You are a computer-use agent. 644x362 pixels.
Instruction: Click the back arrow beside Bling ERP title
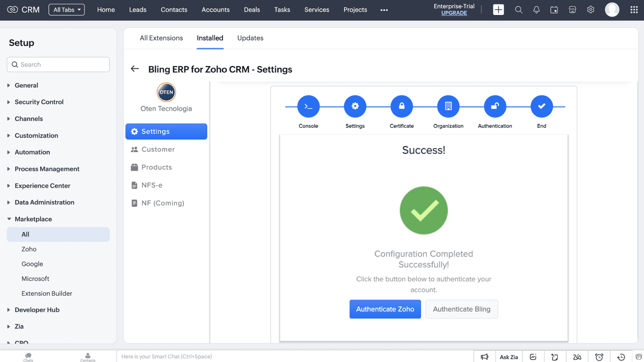pos(135,69)
